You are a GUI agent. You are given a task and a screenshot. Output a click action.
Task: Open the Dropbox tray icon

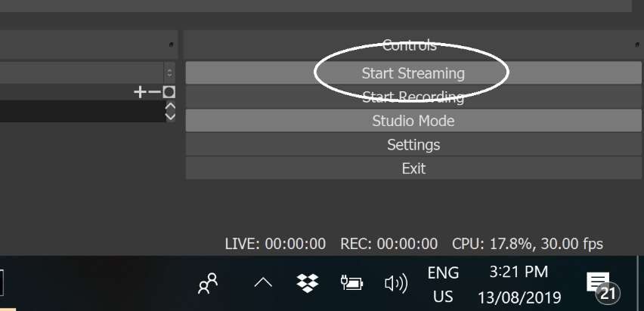click(x=308, y=283)
